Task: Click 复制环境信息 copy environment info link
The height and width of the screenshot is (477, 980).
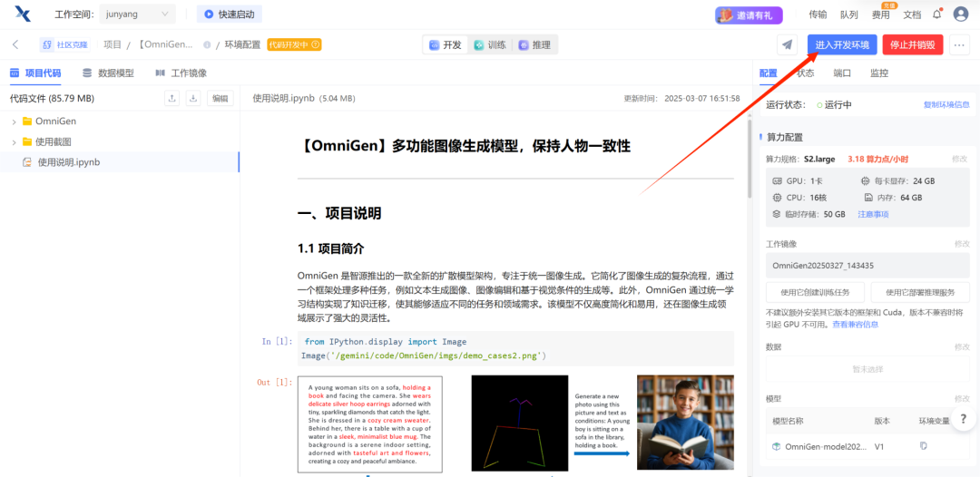Action: (x=946, y=105)
